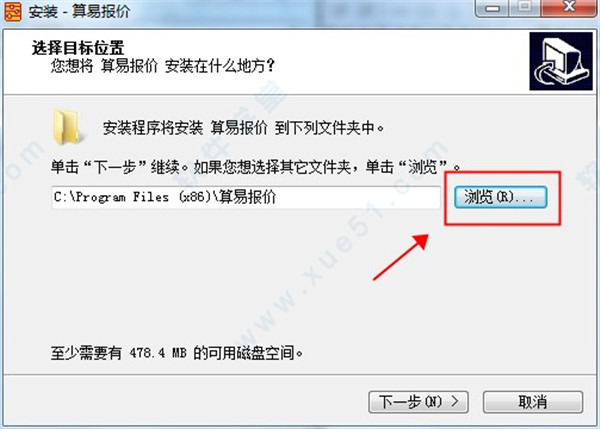Click the 安装程序将安装 算易报价 到下列文件夹中 text

click(243, 128)
